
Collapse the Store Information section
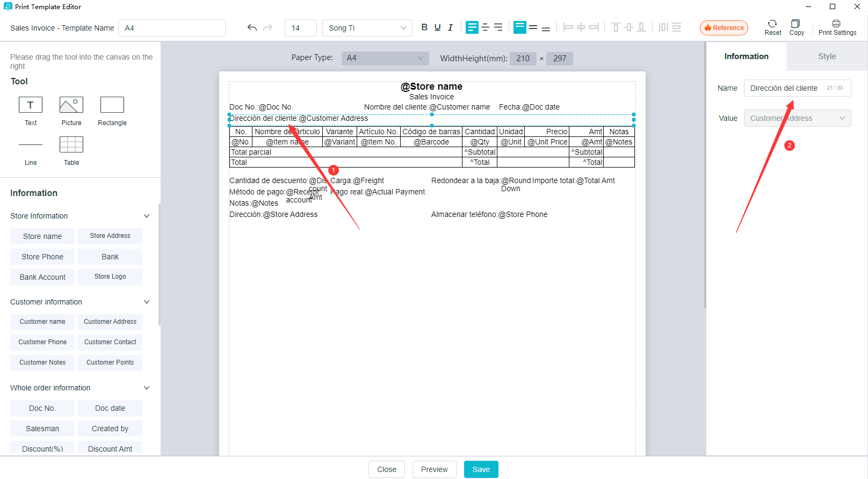click(147, 216)
